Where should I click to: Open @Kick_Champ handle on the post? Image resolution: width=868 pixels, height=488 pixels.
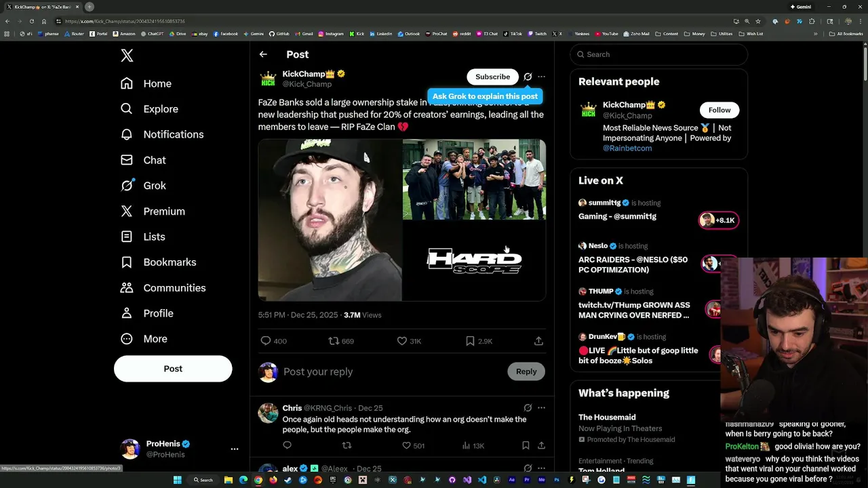click(307, 84)
